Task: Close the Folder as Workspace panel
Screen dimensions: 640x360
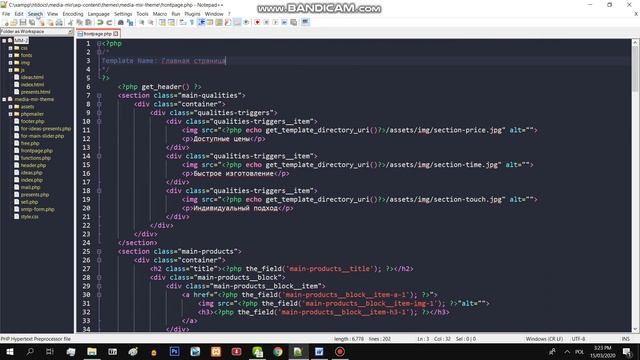Action: click(x=70, y=31)
